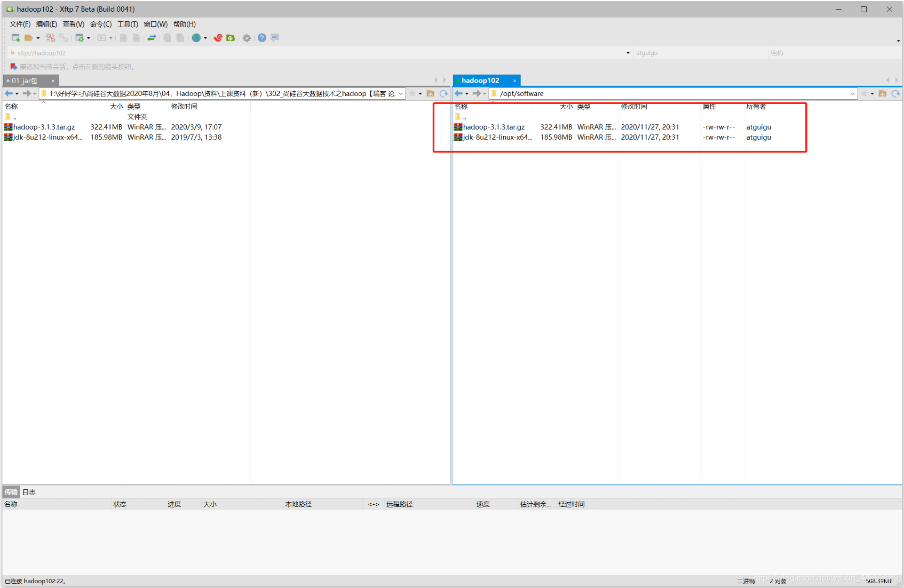
Task: Expand the globe encoding dropdown arrow
Action: pos(205,38)
